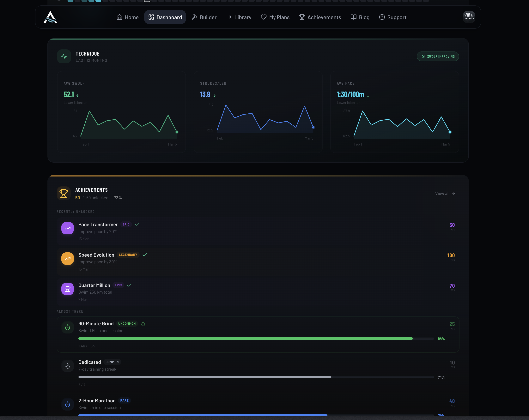The height and width of the screenshot is (420, 529).
Task: Click the SWOLF Improving badge
Action: point(438,57)
